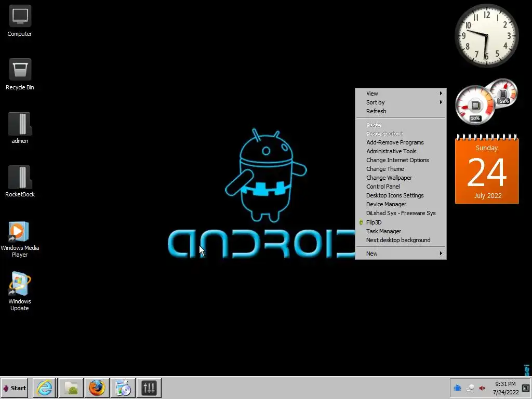532x399 pixels.
Task: Select the Recycle Bin icon
Action: (20, 74)
